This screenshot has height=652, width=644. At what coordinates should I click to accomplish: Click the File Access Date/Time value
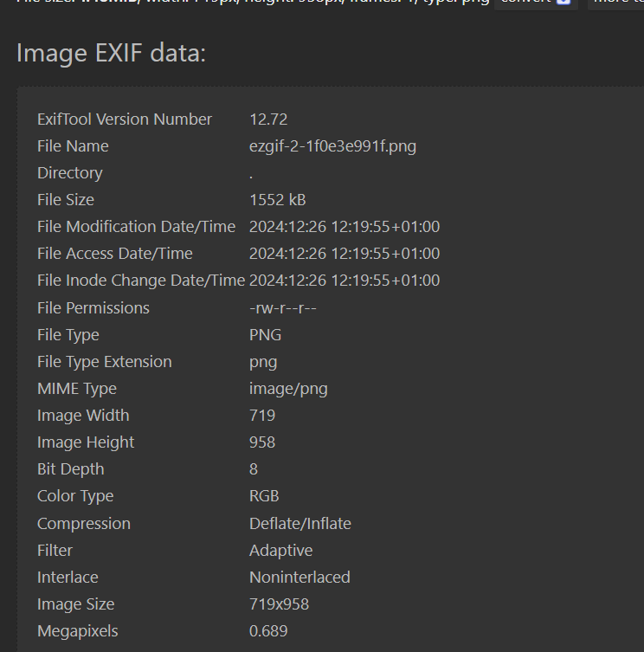[345, 254]
